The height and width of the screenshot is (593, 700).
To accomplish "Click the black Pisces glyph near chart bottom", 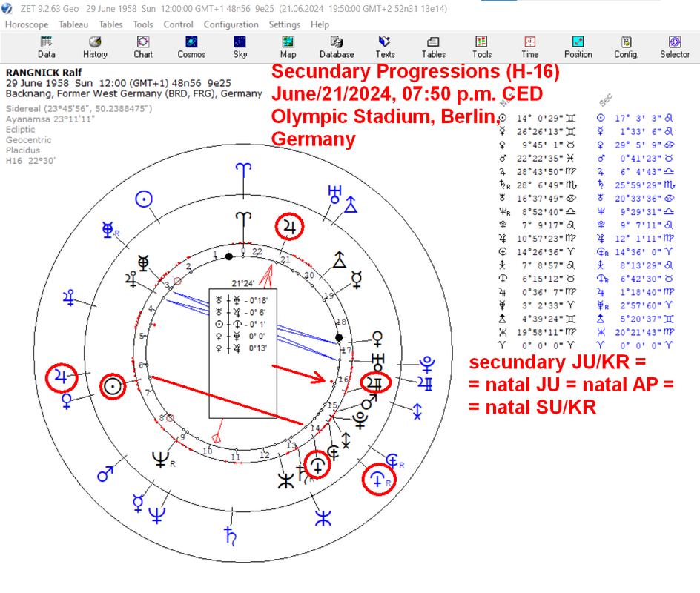I will point(285,480).
